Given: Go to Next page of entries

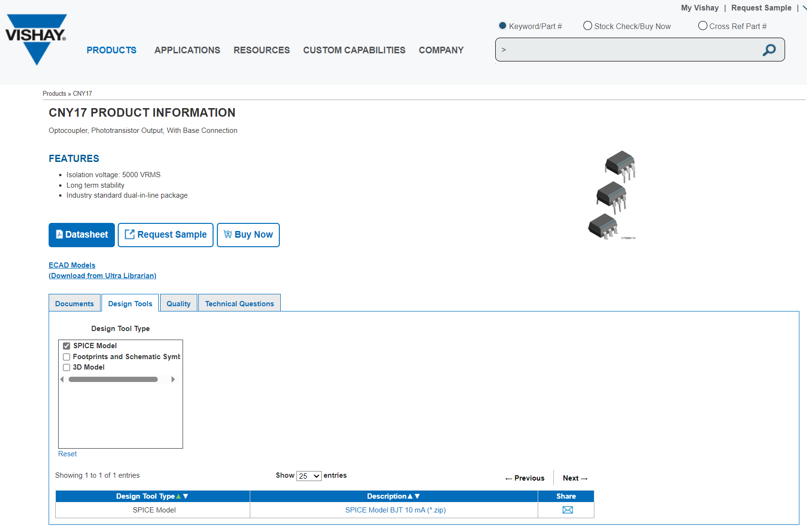Looking at the screenshot, I should [x=575, y=478].
